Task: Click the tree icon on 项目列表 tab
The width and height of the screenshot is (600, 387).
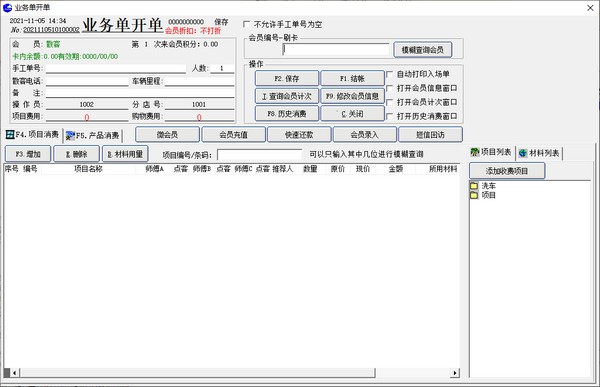Action: pos(475,152)
